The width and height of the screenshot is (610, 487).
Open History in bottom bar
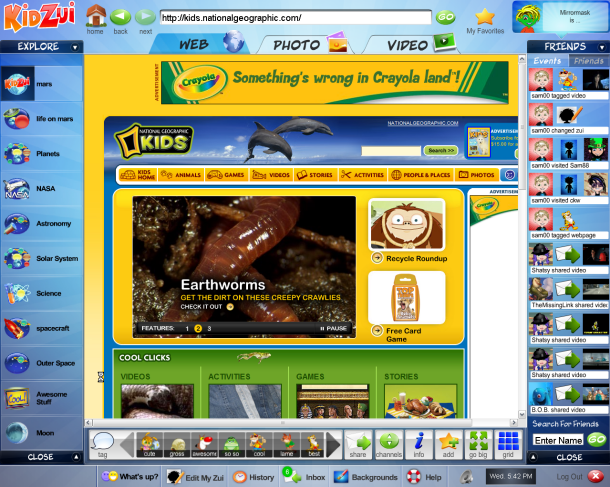[254, 477]
